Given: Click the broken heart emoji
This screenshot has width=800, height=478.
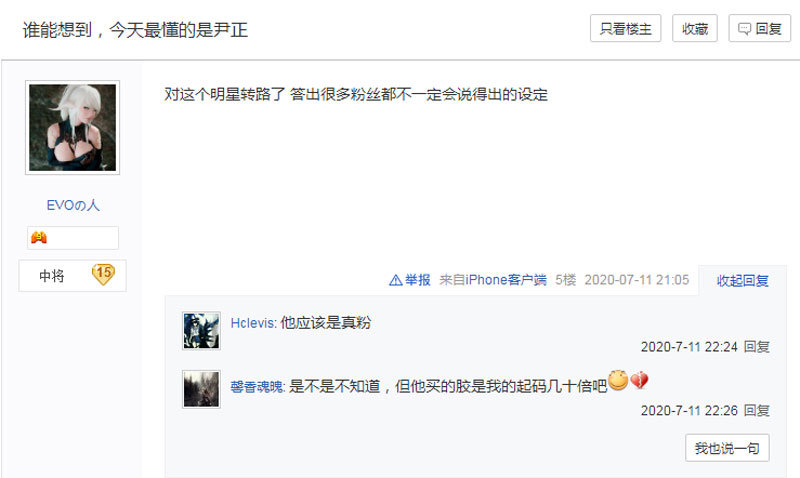Looking at the screenshot, I should point(639,380).
